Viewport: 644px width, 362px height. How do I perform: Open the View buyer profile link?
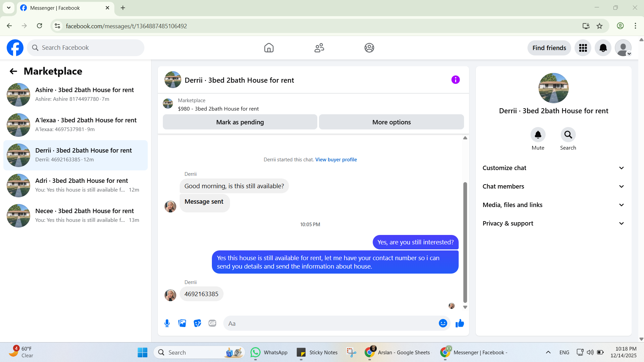point(336,160)
